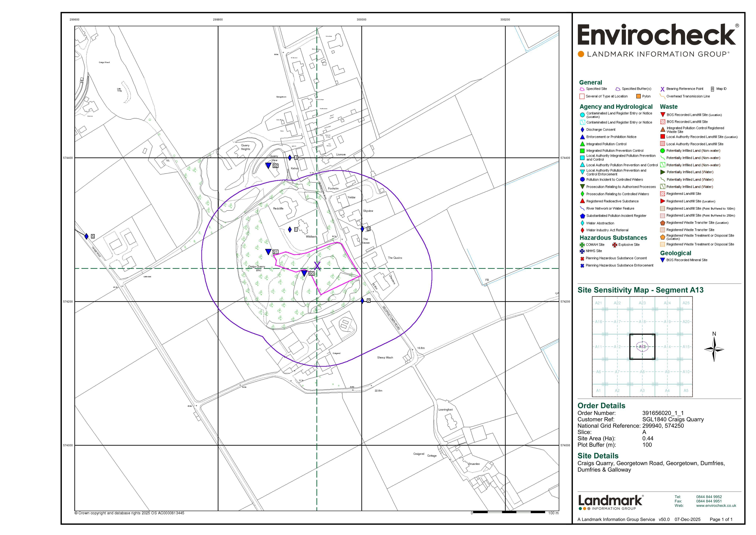The height and width of the screenshot is (535, 756).
Task: Click customer ref 'SGL1840 Craigs Quarry'
Action: coord(673,419)
